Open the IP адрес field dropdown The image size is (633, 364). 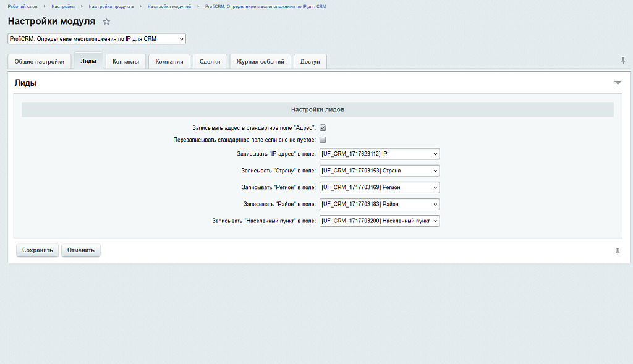point(379,154)
